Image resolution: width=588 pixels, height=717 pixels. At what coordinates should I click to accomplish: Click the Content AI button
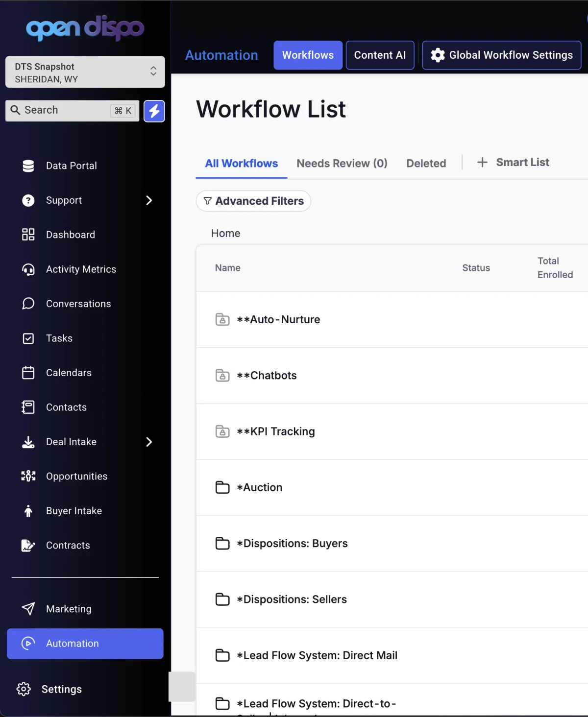tap(380, 55)
